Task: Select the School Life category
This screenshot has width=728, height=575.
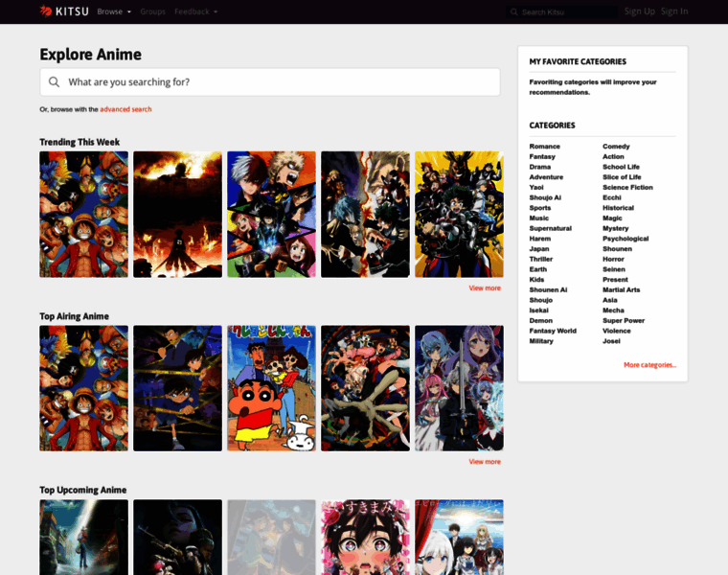Action: click(622, 167)
